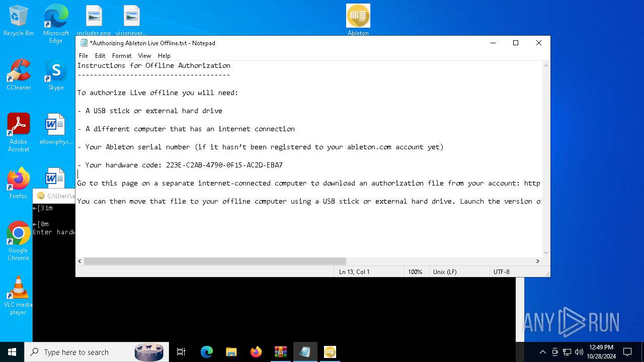Open Microsoft Edge desktop shortcut
644x362 pixels.
[x=56, y=24]
